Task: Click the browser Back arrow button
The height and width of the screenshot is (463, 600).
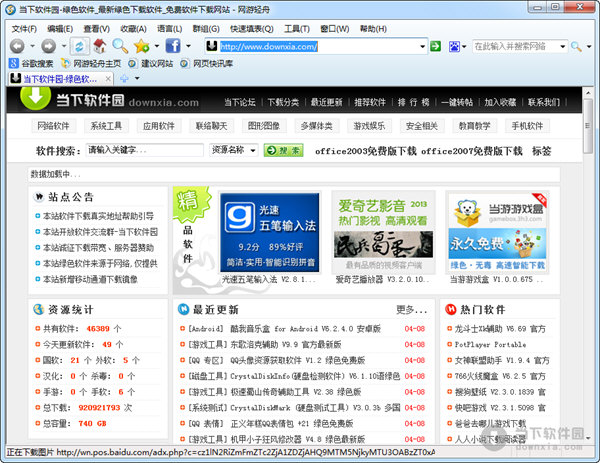Action: [x=18, y=46]
